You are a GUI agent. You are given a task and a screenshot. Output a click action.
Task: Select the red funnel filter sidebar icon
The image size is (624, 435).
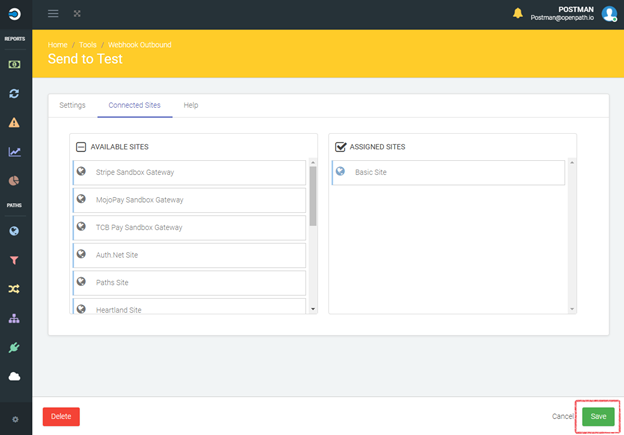[14, 260]
